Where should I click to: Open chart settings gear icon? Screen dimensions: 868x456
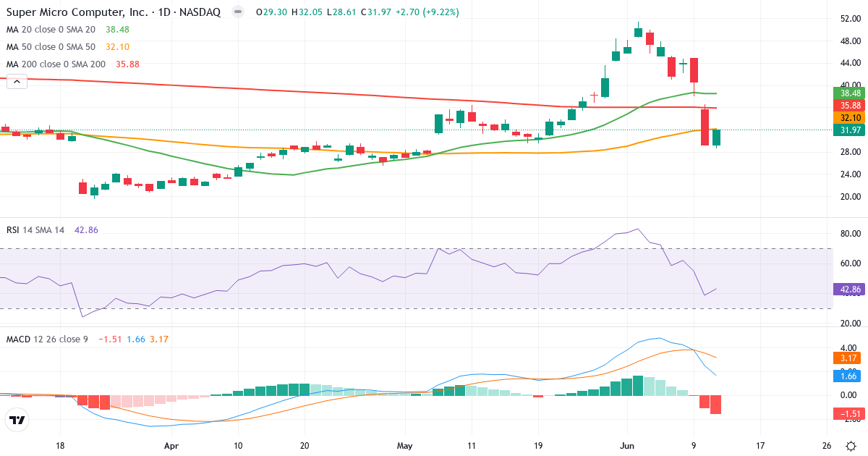(x=852, y=447)
